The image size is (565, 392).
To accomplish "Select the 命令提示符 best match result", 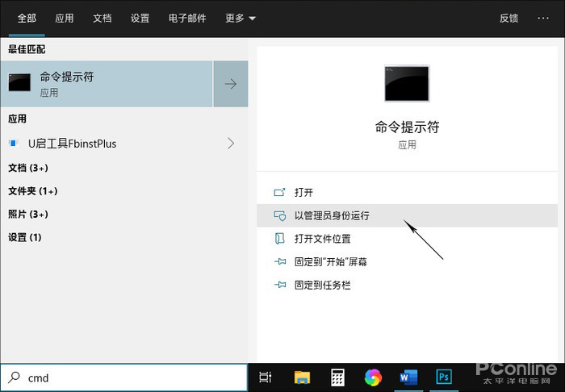I will (107, 84).
